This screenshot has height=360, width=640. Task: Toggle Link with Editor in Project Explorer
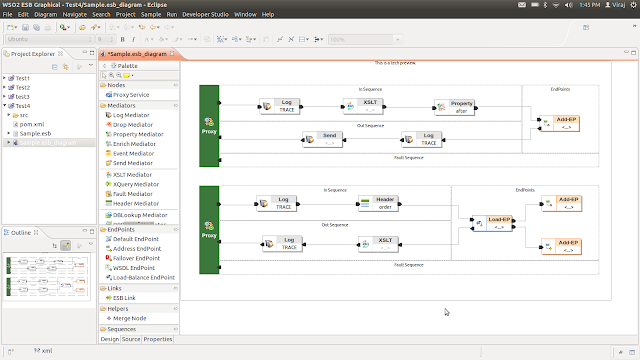[x=65, y=67]
